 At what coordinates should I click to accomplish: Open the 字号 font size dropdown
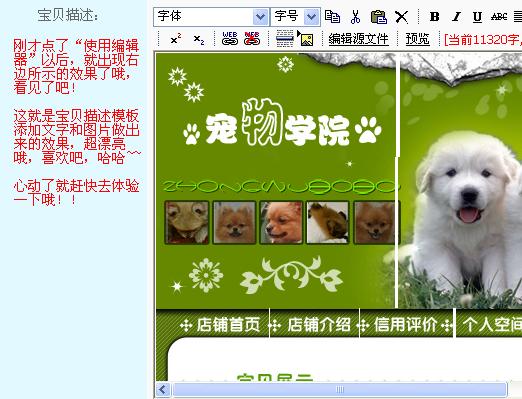[295, 17]
